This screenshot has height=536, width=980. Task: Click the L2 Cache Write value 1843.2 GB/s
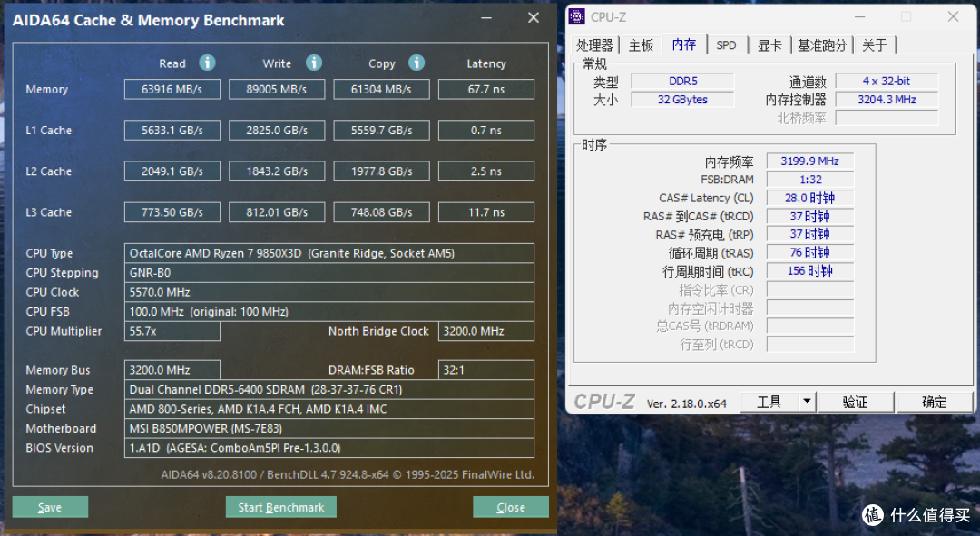tap(277, 171)
